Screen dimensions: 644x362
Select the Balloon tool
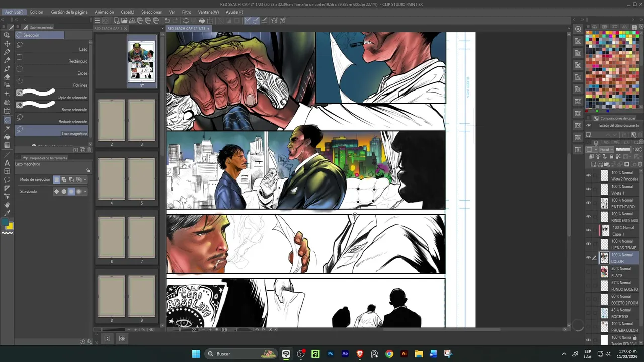point(7,179)
